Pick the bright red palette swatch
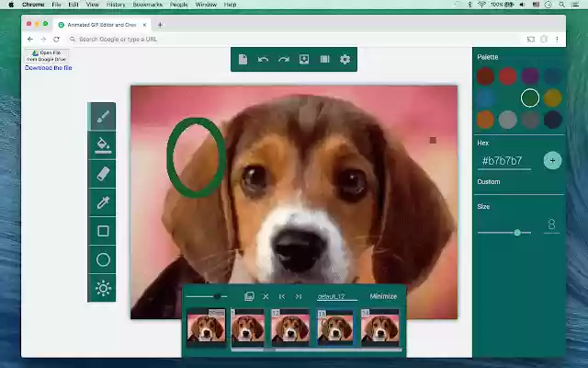This screenshot has height=368, width=588. tap(508, 76)
